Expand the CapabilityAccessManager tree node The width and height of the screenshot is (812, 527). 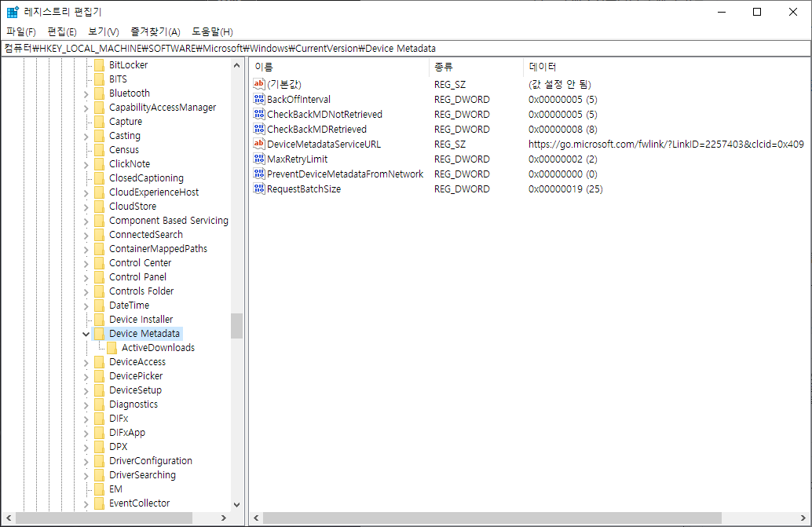86,108
